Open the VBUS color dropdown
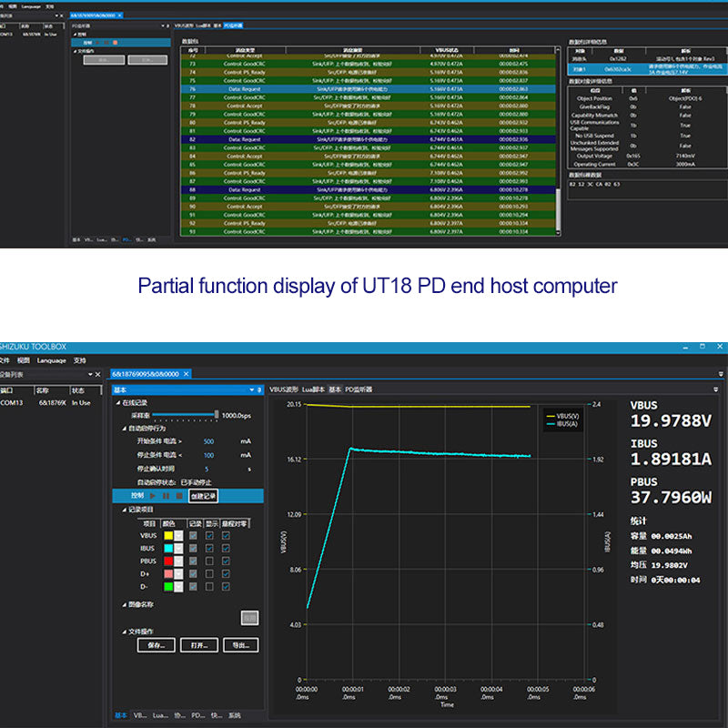This screenshot has height=728, width=728. pos(179,536)
